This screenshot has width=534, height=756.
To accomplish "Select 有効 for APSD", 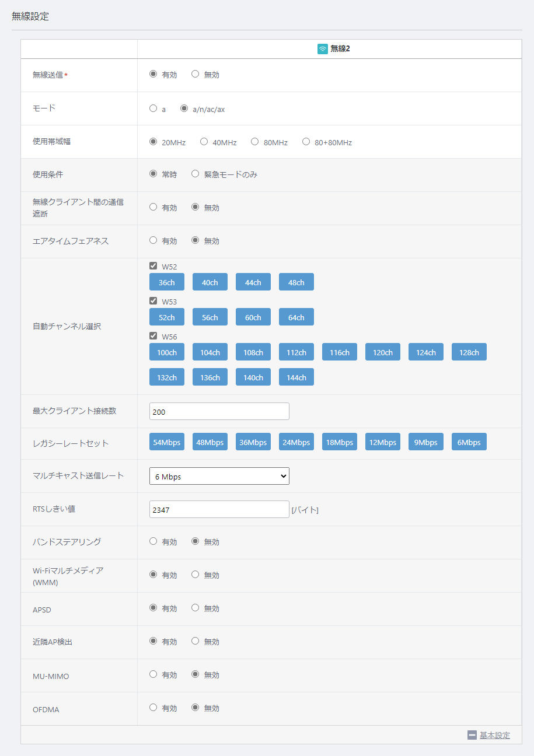I will point(153,608).
